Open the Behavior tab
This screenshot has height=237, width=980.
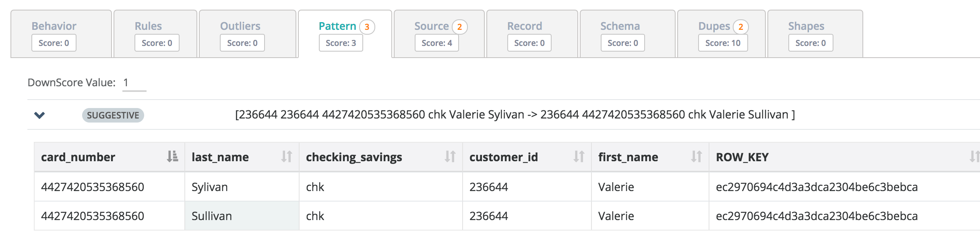54,26
